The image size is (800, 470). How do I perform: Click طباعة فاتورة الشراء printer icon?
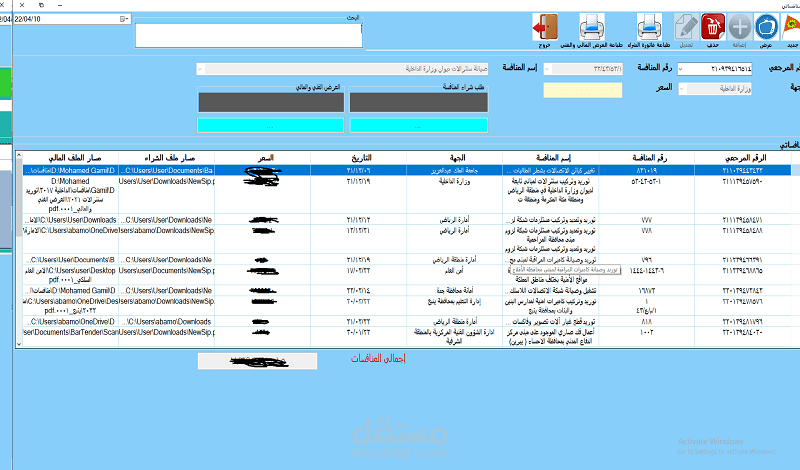pyautogui.click(x=649, y=27)
